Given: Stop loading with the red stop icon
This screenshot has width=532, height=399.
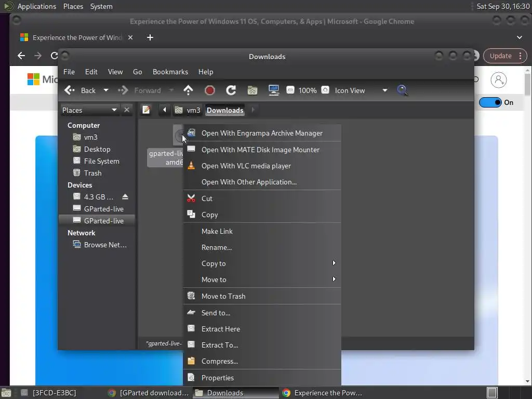Looking at the screenshot, I should (x=210, y=90).
